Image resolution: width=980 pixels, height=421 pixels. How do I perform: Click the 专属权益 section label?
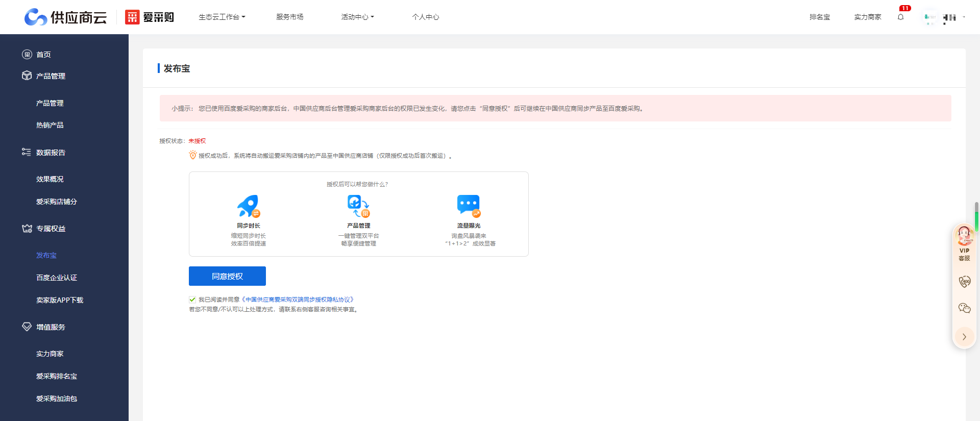[51, 229]
